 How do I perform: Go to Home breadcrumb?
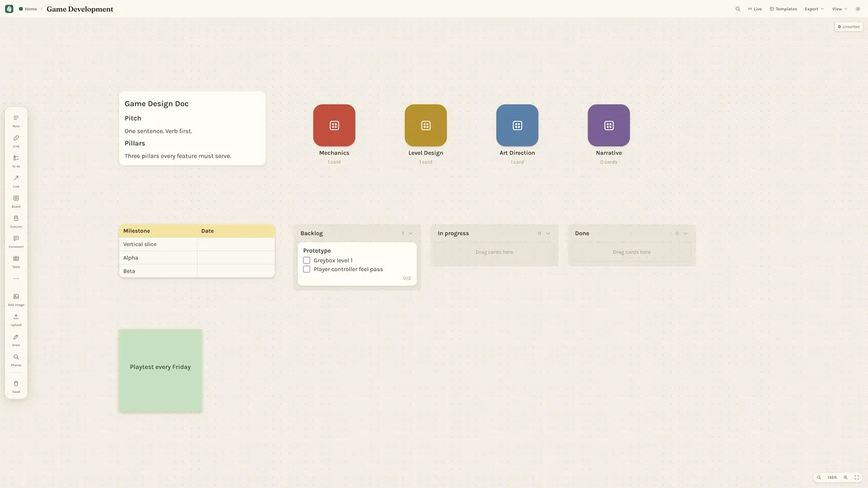click(28, 9)
